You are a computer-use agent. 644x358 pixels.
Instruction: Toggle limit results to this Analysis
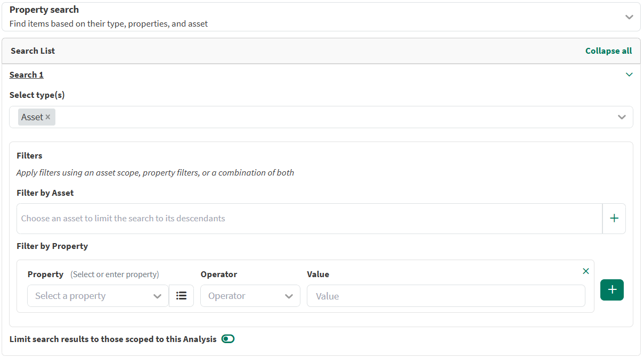point(228,339)
